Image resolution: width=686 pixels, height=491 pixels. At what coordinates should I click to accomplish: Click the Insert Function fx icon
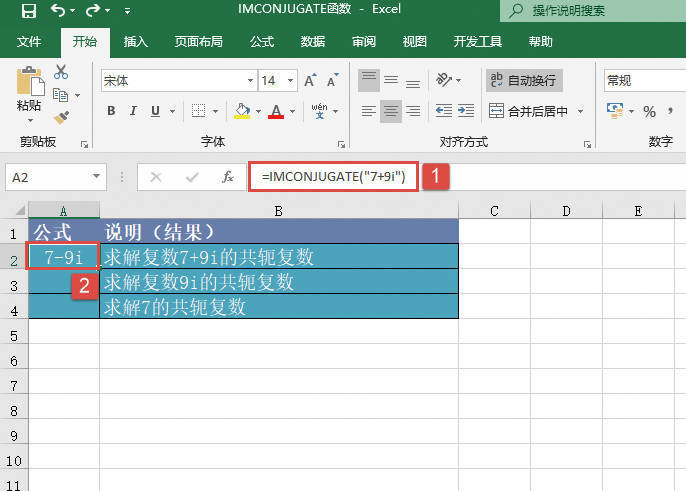click(228, 177)
